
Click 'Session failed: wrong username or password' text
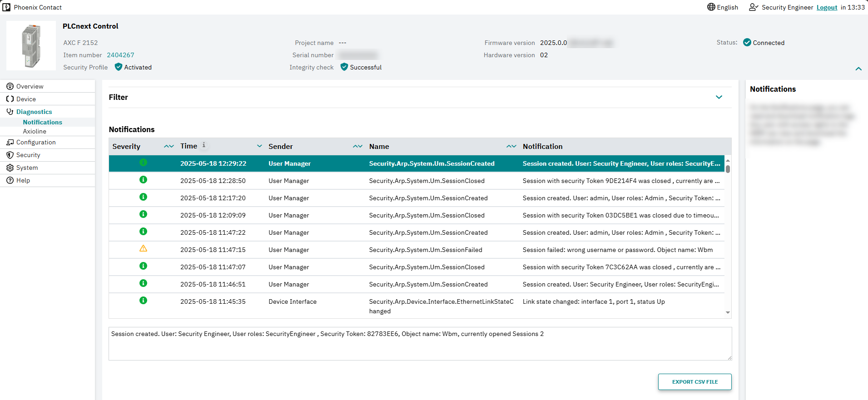618,250
